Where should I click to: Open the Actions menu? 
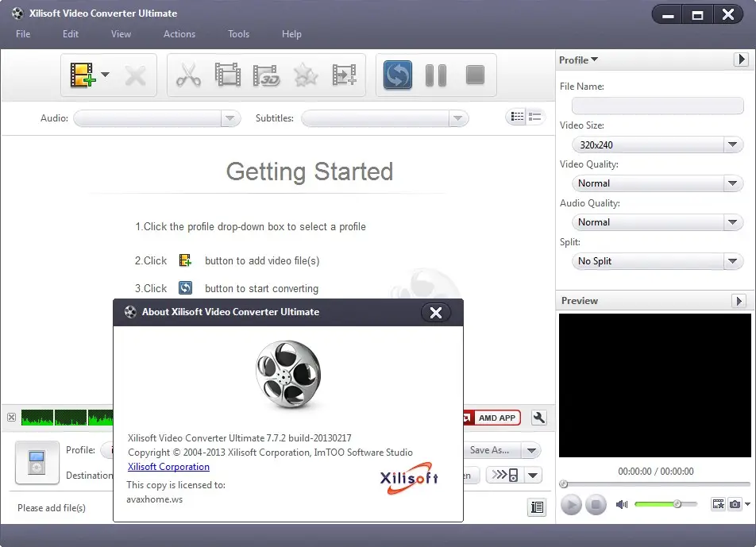point(179,33)
